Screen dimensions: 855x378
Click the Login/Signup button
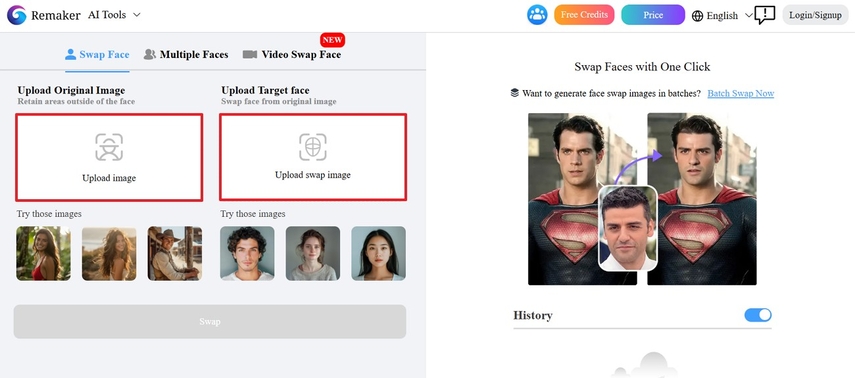[815, 15]
